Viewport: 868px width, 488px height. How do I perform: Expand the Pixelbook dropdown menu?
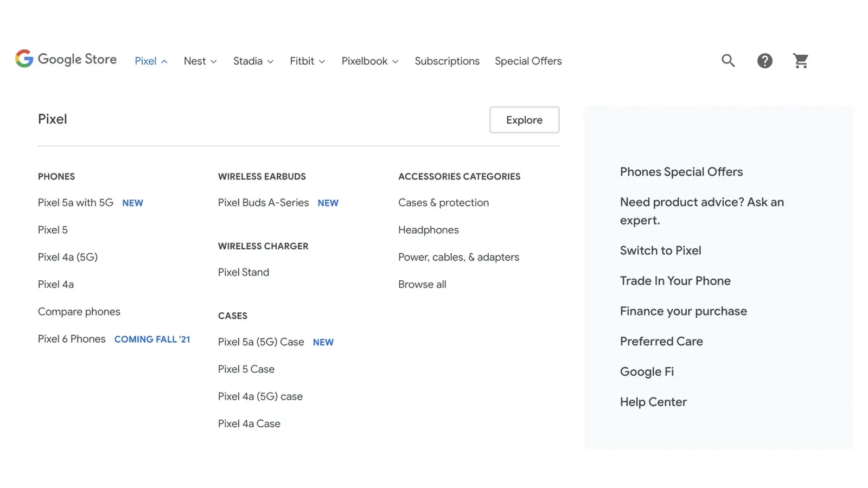[370, 61]
